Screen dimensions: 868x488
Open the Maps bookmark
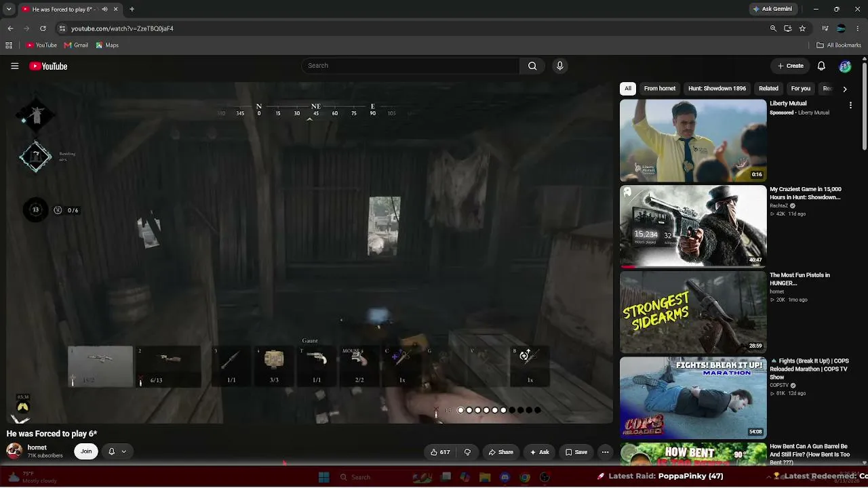tap(107, 45)
